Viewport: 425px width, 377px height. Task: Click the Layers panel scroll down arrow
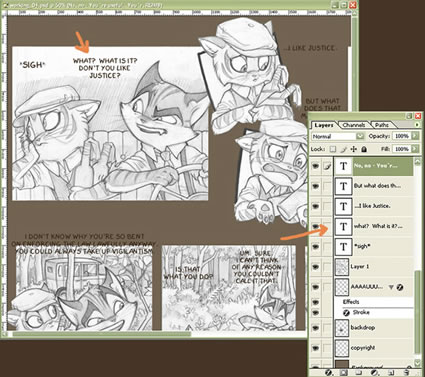pos(417,363)
